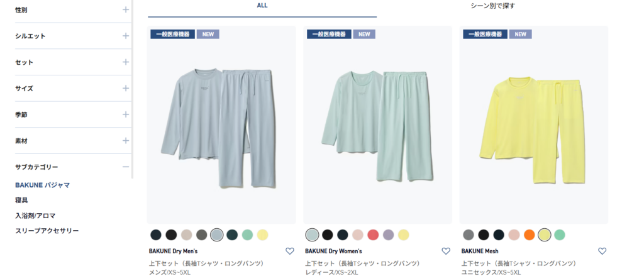The width and height of the screenshot is (644, 276).
Task: Go to 寝具 subcategory
Action: coord(21,201)
